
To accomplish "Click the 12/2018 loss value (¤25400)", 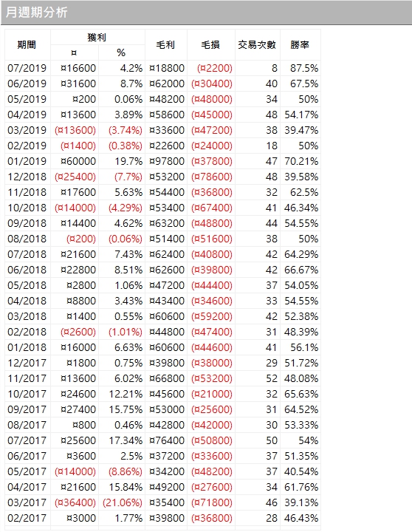I will [75, 177].
